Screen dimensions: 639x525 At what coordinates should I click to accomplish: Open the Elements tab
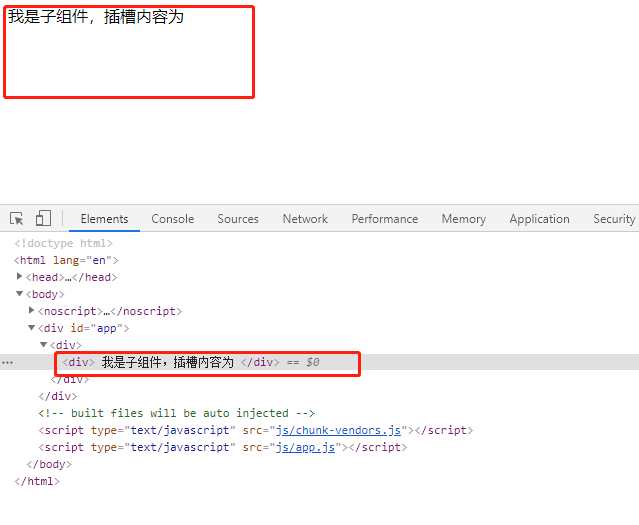[104, 219]
